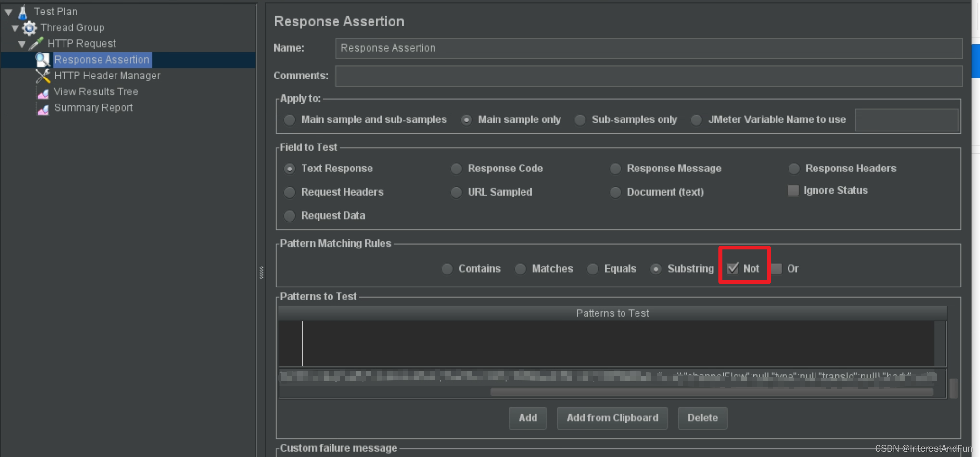Click the empty pattern row being edited

coord(606,343)
